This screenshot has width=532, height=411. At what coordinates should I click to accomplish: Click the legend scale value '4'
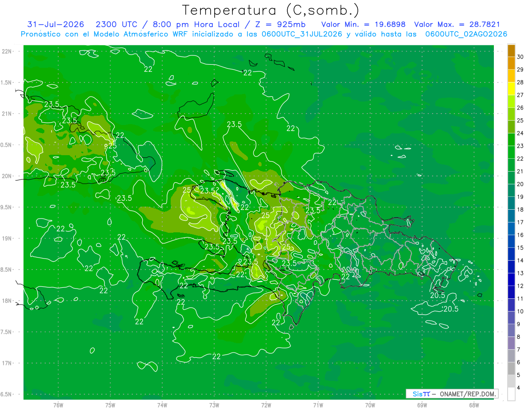tap(519, 388)
